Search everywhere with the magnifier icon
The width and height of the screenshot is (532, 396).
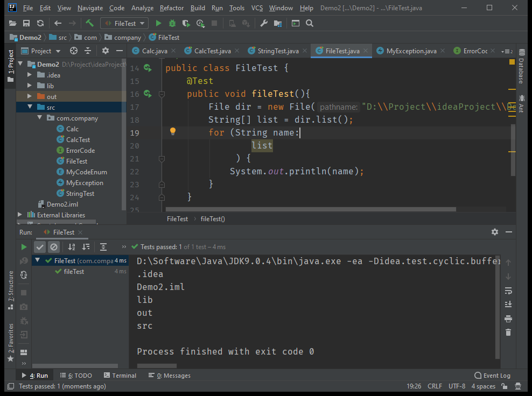click(310, 23)
